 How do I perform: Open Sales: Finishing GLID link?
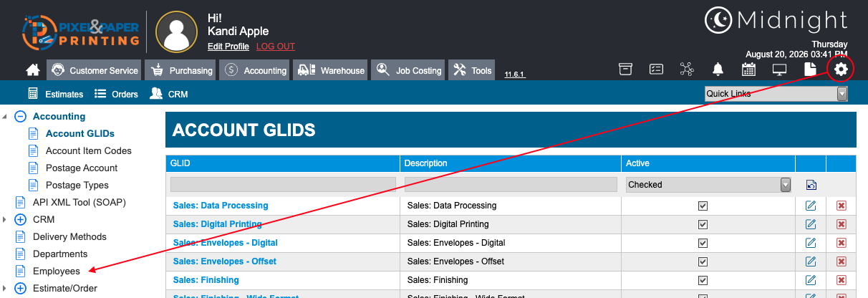coord(206,280)
